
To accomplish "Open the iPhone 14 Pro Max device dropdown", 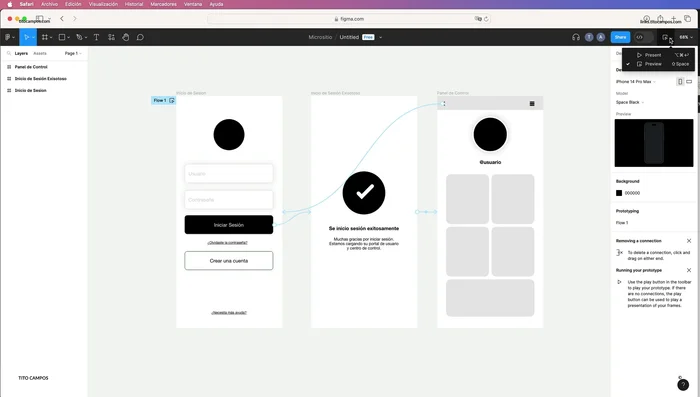I will 636,82.
